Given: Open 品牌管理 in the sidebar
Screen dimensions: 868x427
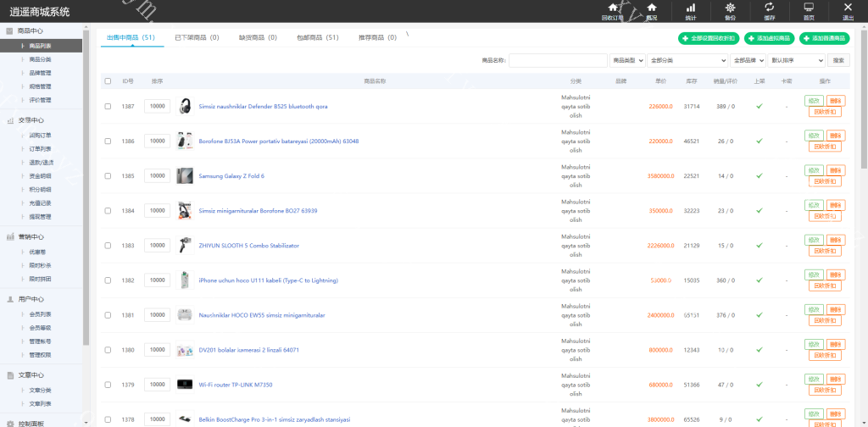Looking at the screenshot, I should click(41, 73).
